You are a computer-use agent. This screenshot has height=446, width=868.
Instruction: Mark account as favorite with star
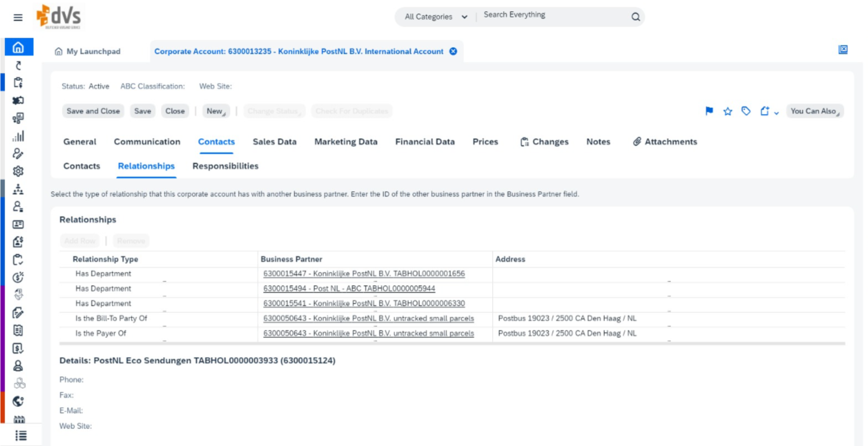(728, 111)
